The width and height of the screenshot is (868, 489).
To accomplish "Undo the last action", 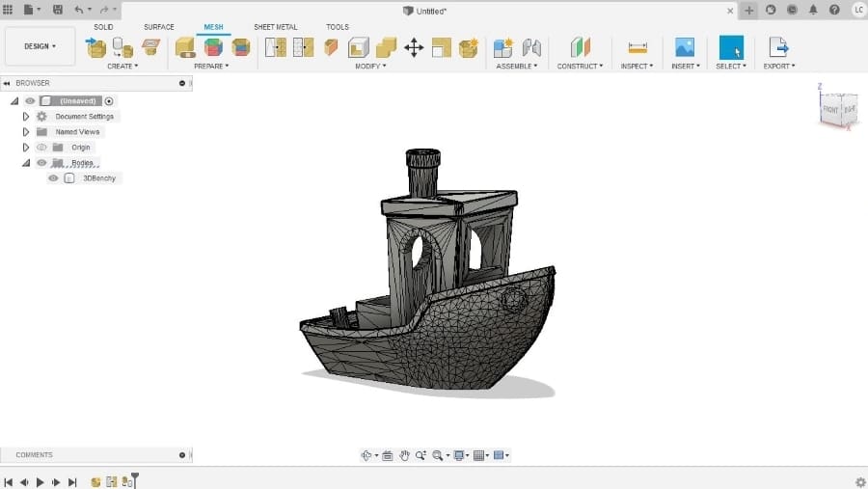I will (79, 10).
